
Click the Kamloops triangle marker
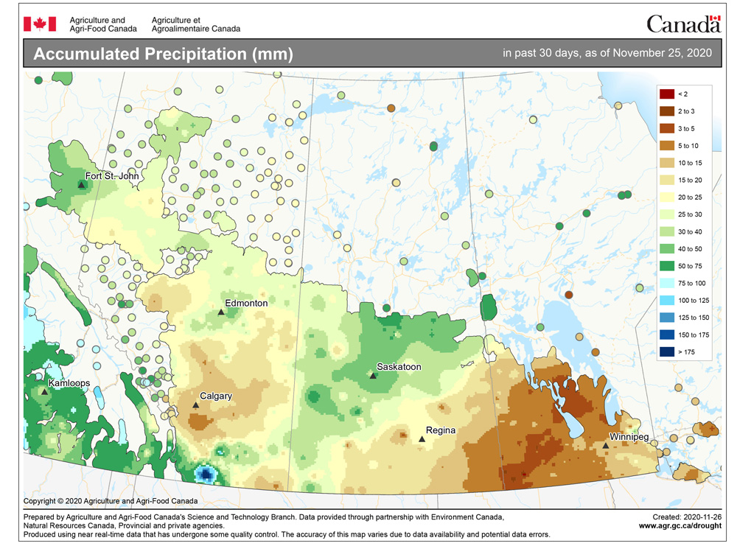(x=45, y=392)
